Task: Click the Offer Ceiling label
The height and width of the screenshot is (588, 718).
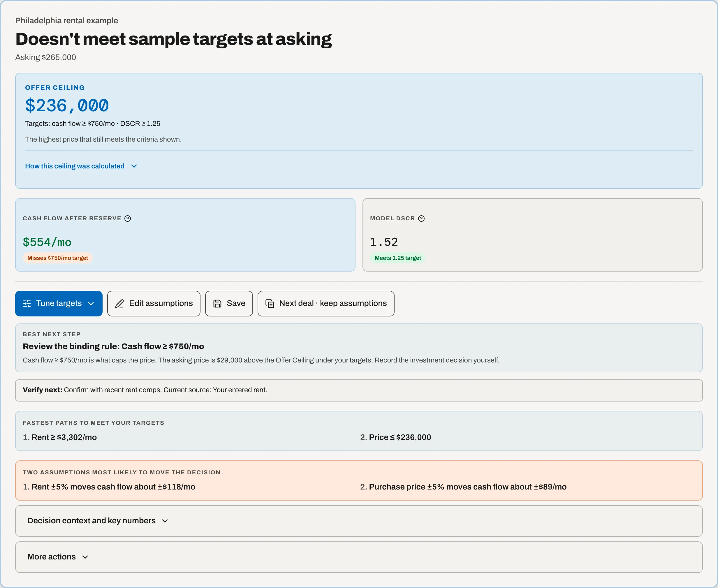Action: tap(55, 87)
